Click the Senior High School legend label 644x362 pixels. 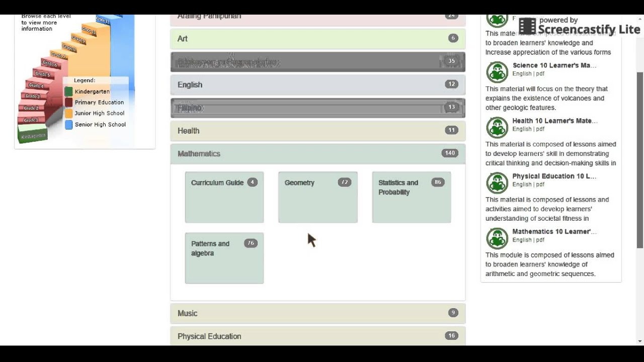tap(100, 125)
